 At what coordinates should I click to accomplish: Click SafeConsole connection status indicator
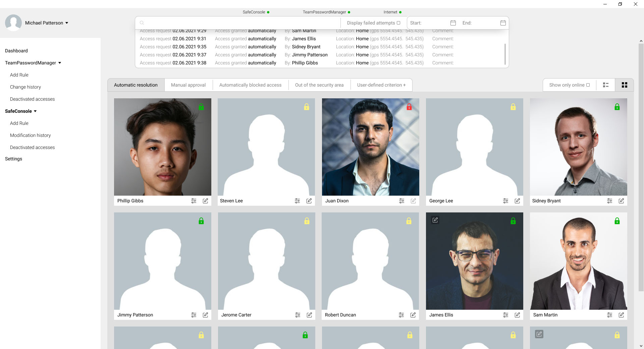coord(268,12)
